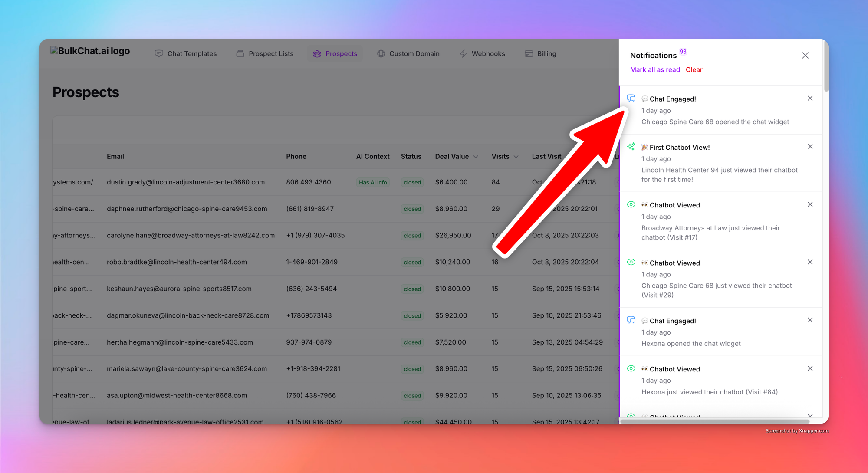
Task: Switch to the Chat Templates tab
Action: tap(192, 54)
